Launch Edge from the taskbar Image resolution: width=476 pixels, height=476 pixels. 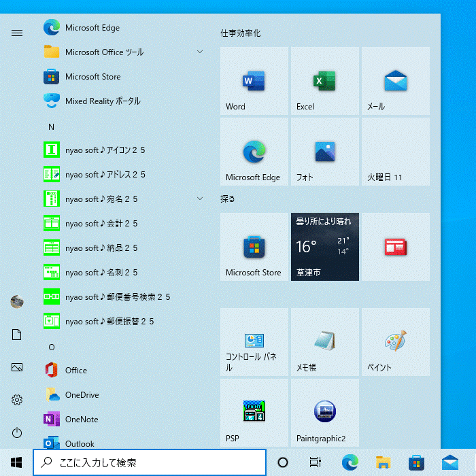[x=350, y=462]
